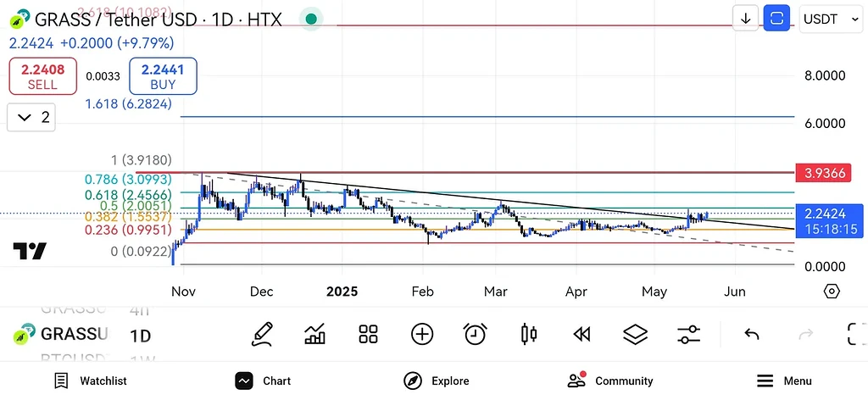The image size is (868, 400).
Task: Click the Jun label on time axis
Action: (735, 292)
